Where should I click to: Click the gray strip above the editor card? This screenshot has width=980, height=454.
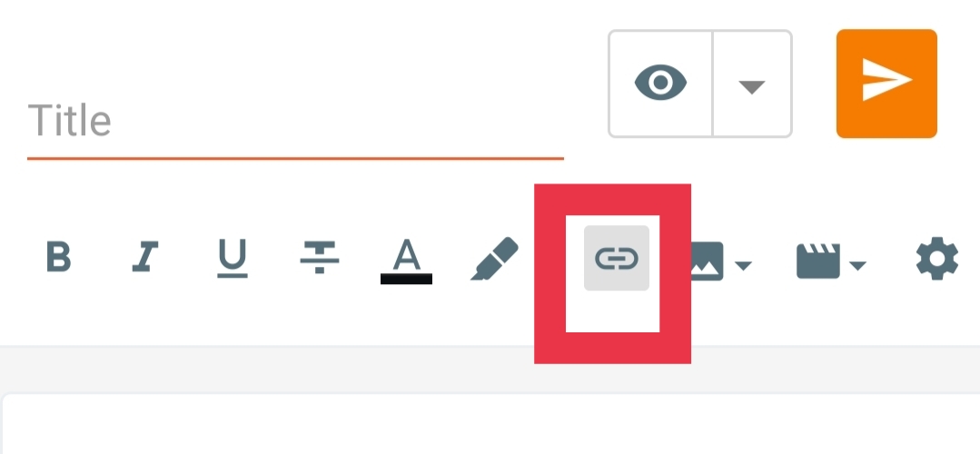[490, 370]
